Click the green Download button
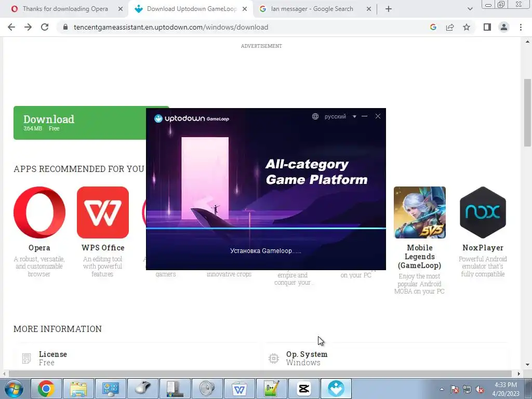The image size is (532, 399). click(79, 123)
